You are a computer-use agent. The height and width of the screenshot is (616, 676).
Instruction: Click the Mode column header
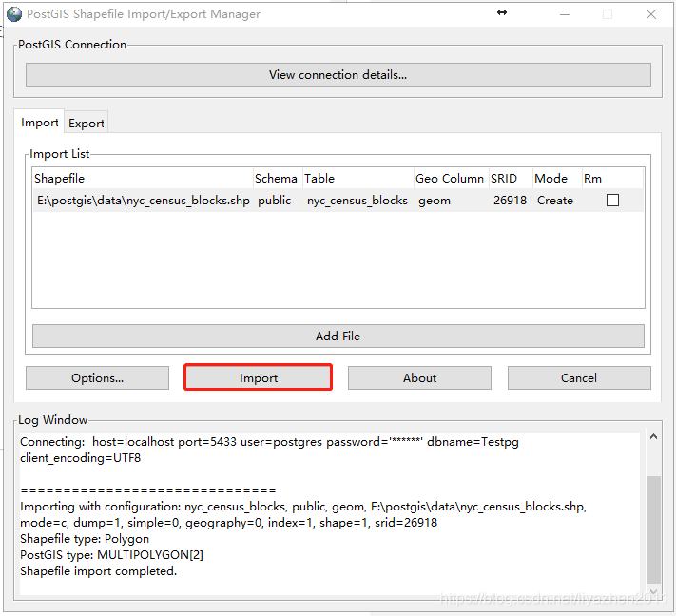(557, 178)
